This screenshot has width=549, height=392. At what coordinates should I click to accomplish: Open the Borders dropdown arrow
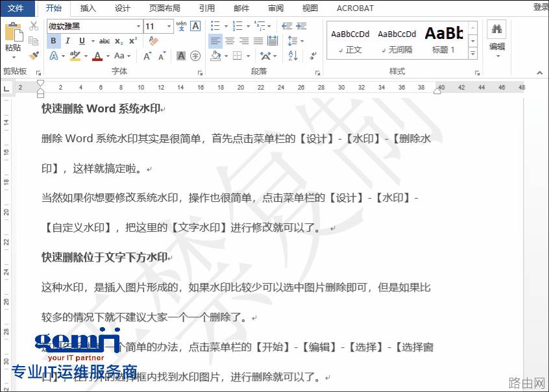coord(249,56)
